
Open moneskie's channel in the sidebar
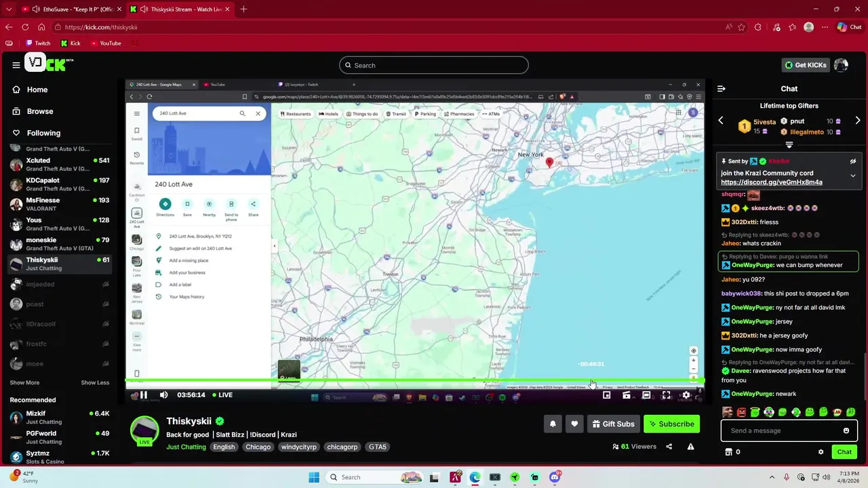(x=60, y=244)
